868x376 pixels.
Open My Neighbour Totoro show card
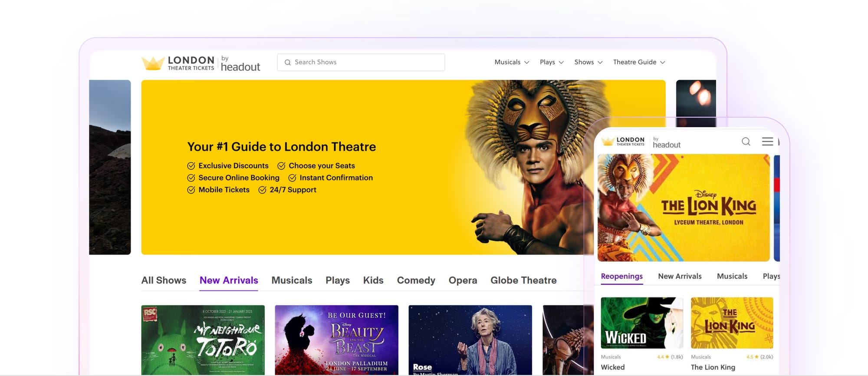tap(203, 340)
